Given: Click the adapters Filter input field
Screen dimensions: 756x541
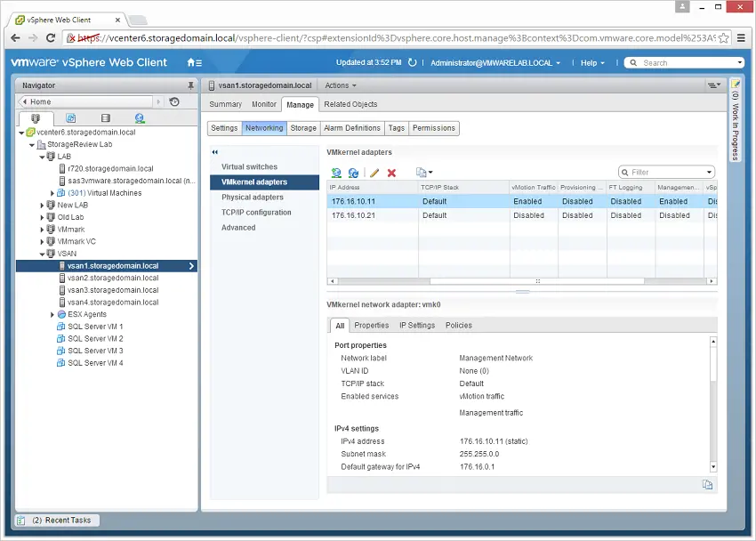Looking at the screenshot, I should 666,172.
